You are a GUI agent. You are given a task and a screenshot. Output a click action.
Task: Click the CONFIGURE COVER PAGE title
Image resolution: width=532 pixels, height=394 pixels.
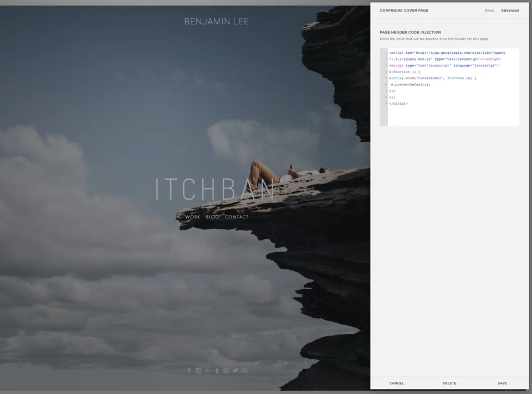pos(404,11)
